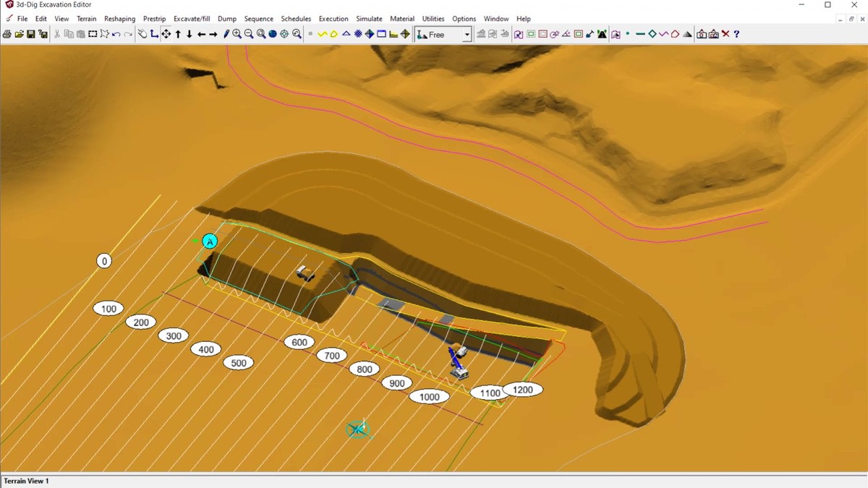Viewport: 868px width, 488px height.
Task: Select the blue pencil draw tool
Action: tap(226, 34)
